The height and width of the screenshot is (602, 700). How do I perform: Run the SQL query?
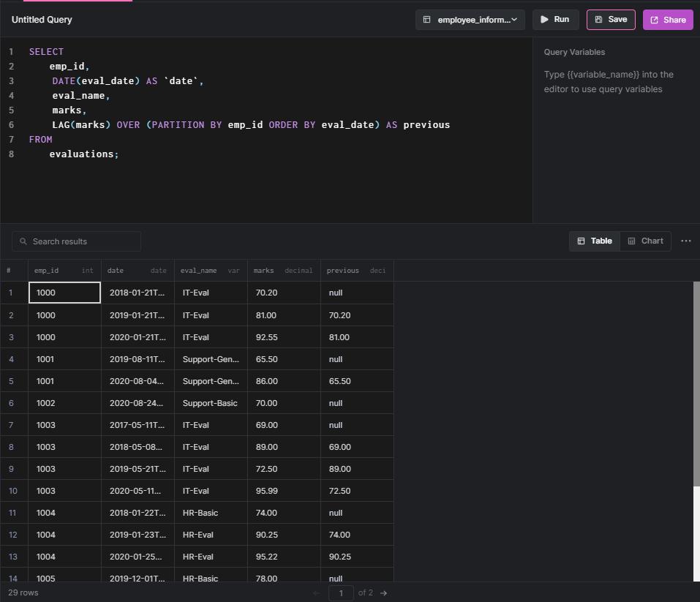[555, 20]
